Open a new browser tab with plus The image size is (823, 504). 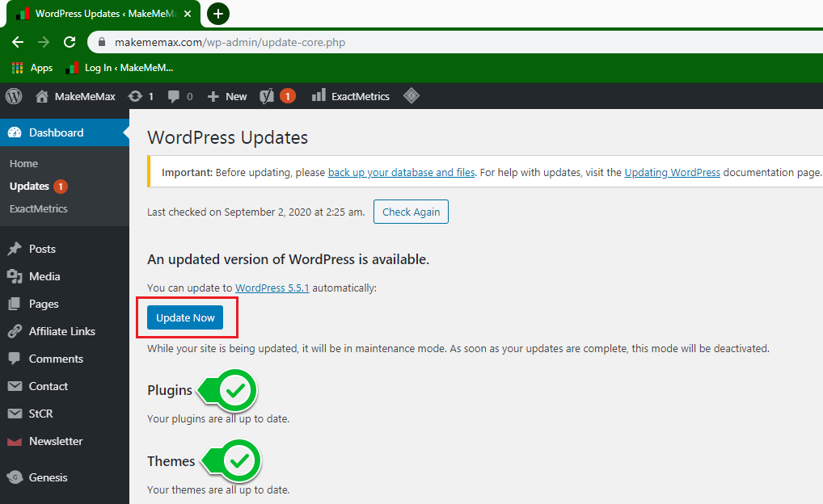[217, 14]
